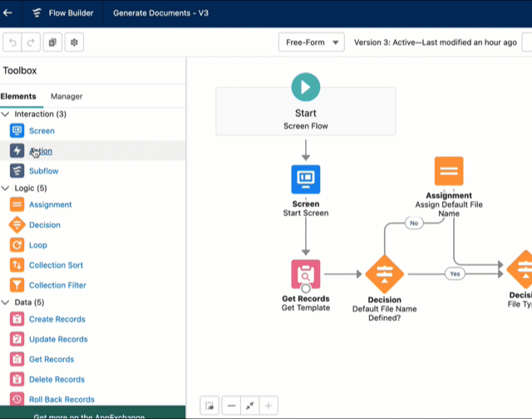The width and height of the screenshot is (532, 419).
Task: Click the Collection Filter link
Action: pyautogui.click(x=57, y=285)
